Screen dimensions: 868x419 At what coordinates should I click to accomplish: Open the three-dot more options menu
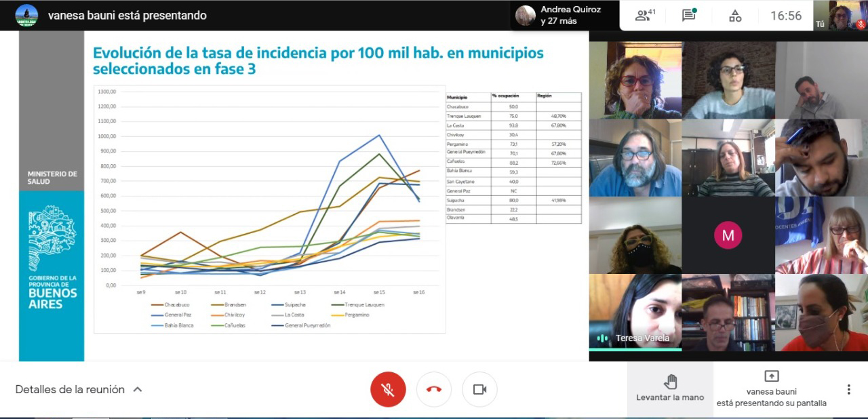848,389
